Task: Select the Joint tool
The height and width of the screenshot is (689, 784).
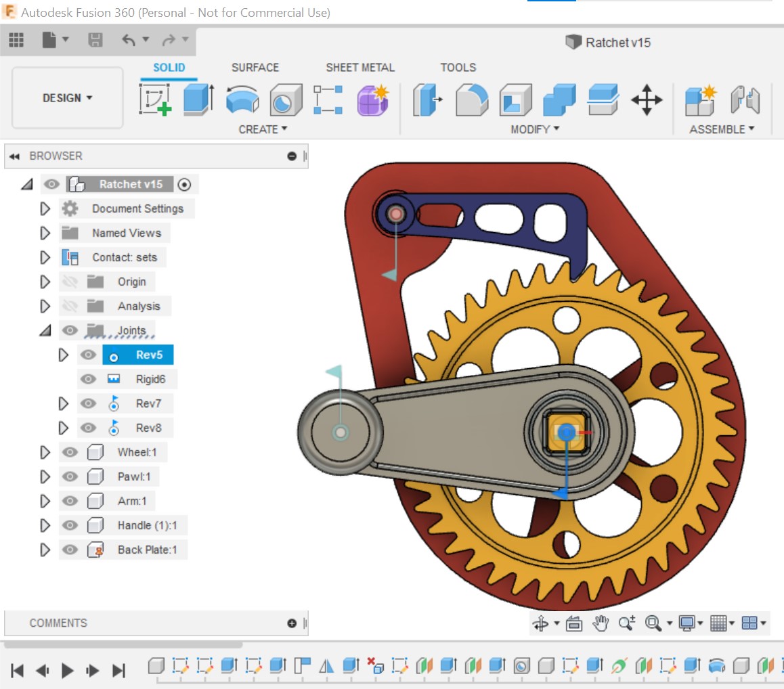Action: (745, 100)
